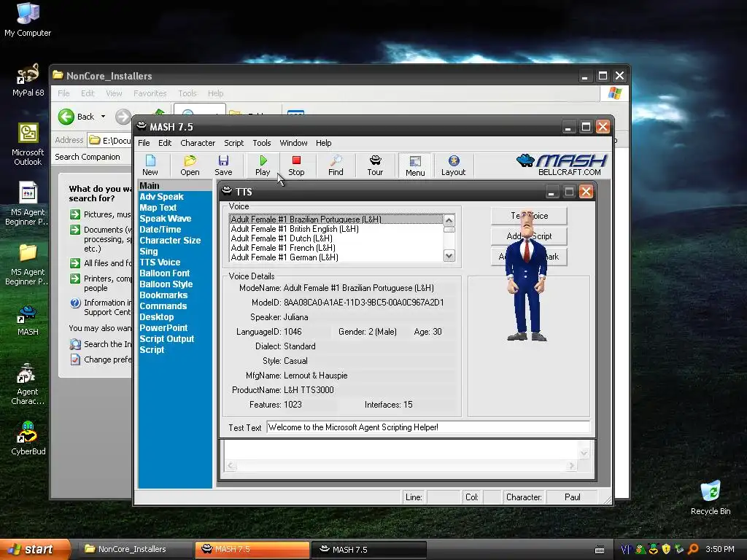This screenshot has width=747, height=560.
Task: Switch to the second MASH 7.5 taskbar button
Action: pos(368,550)
